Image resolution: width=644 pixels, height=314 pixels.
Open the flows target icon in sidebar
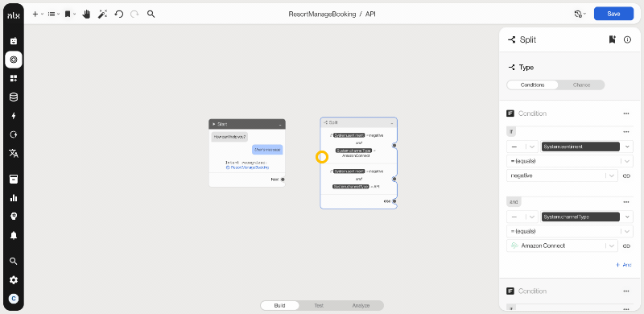point(14,60)
